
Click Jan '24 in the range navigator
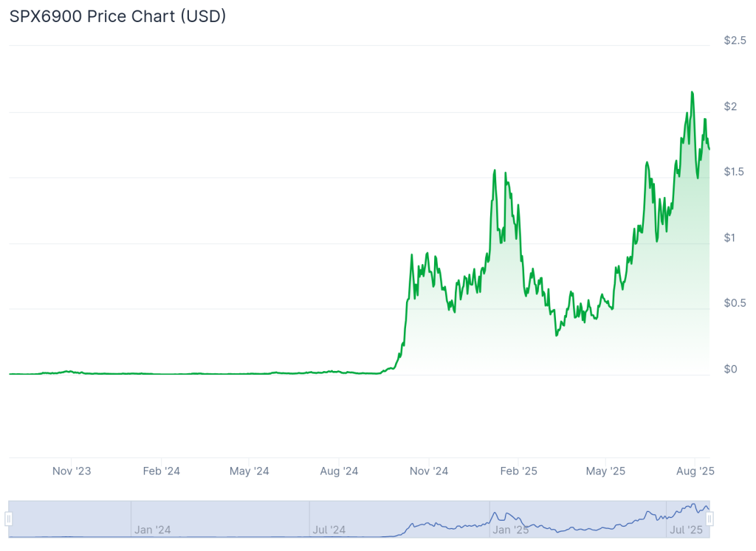click(x=153, y=530)
